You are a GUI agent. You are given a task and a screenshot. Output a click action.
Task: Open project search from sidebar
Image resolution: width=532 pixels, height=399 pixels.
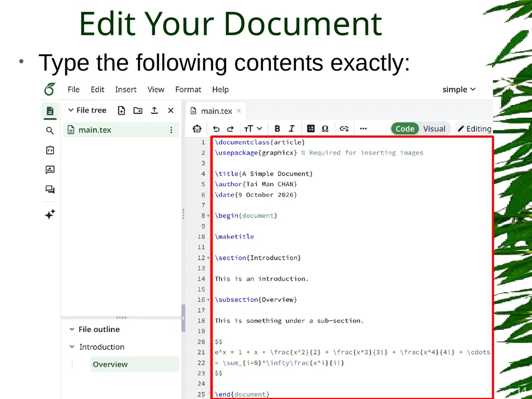pos(50,130)
